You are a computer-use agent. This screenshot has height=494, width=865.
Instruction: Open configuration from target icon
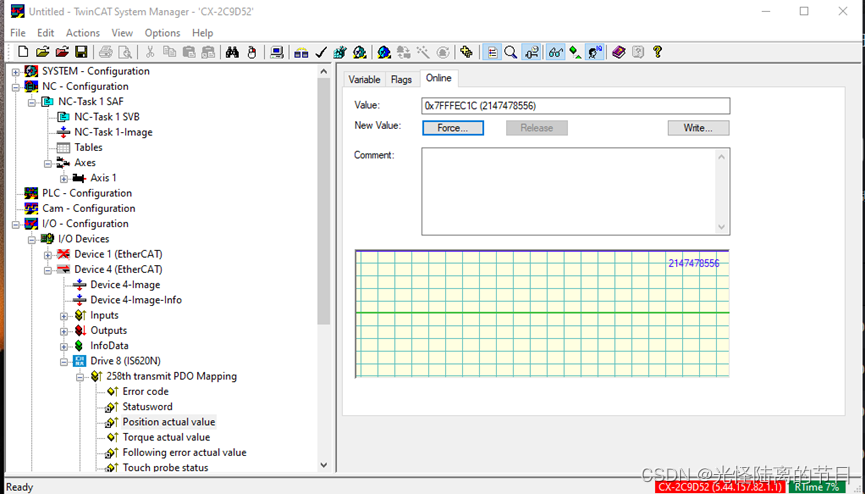click(62, 52)
